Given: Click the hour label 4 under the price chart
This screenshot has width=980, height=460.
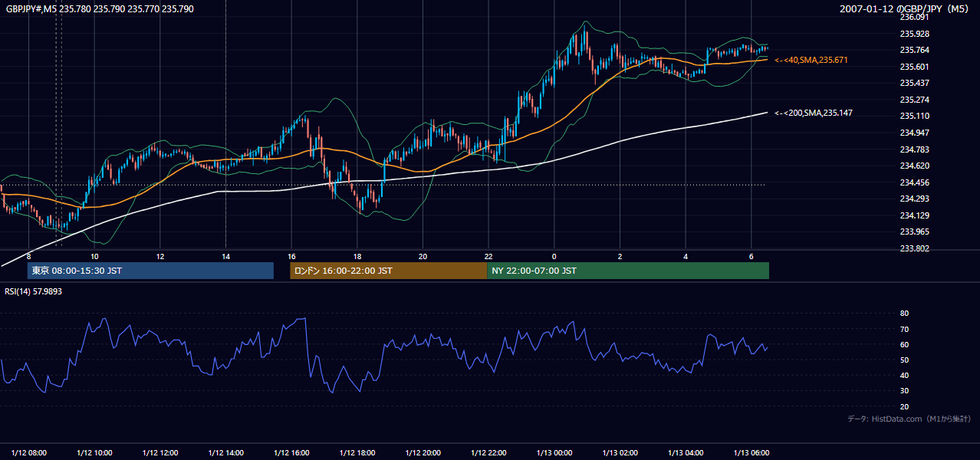Looking at the screenshot, I should tap(686, 256).
